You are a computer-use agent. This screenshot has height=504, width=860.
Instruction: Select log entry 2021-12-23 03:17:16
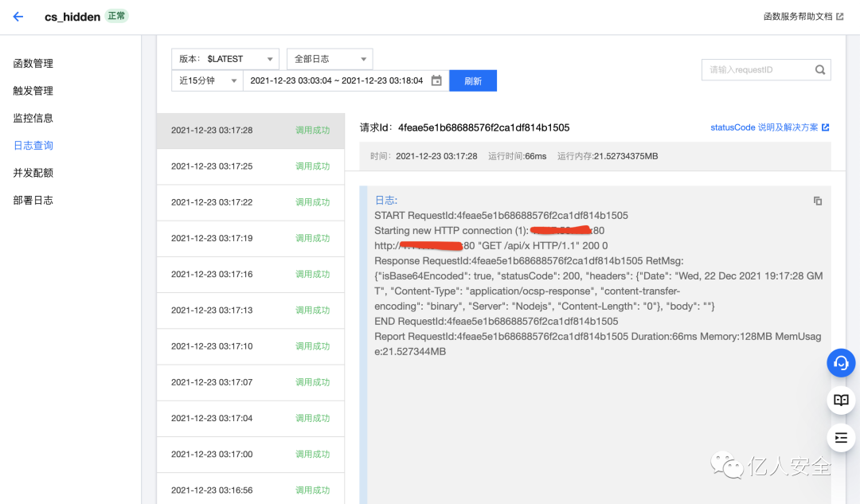[251, 274]
